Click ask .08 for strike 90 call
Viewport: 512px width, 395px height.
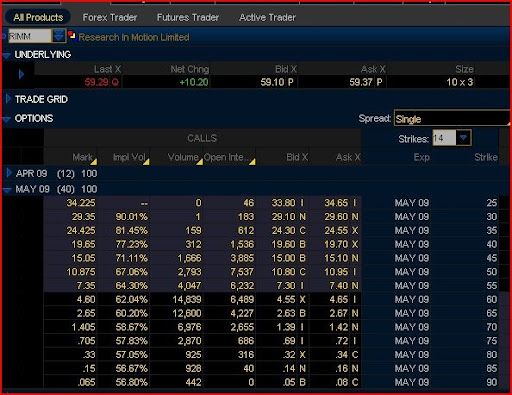342,382
